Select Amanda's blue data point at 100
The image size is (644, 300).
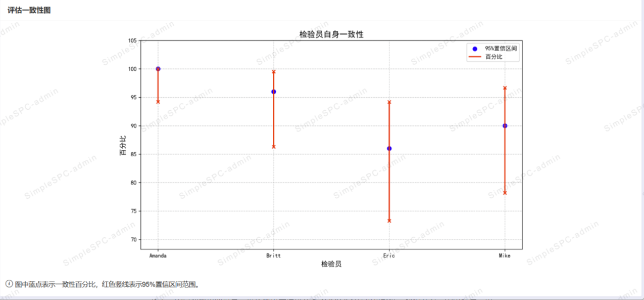pyautogui.click(x=158, y=69)
